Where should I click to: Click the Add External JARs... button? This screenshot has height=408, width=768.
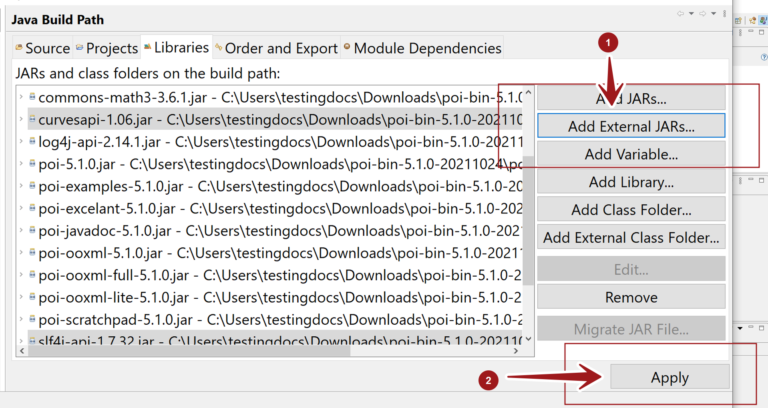click(631, 126)
